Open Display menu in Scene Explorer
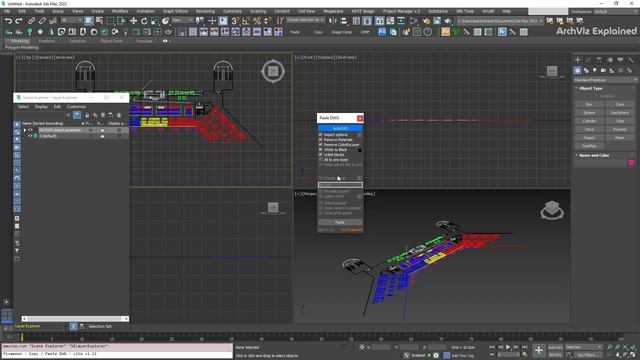Screen dimensions: 640x360 point(41,107)
